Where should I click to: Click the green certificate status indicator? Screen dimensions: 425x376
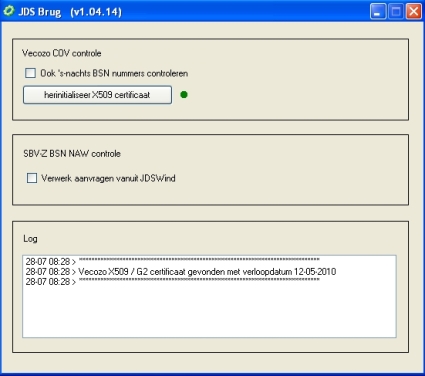point(184,95)
